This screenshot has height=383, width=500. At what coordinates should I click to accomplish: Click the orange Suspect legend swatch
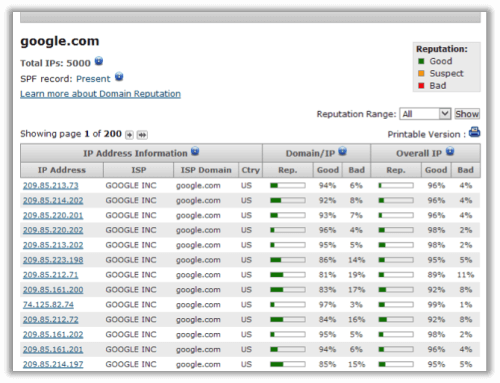click(x=421, y=73)
